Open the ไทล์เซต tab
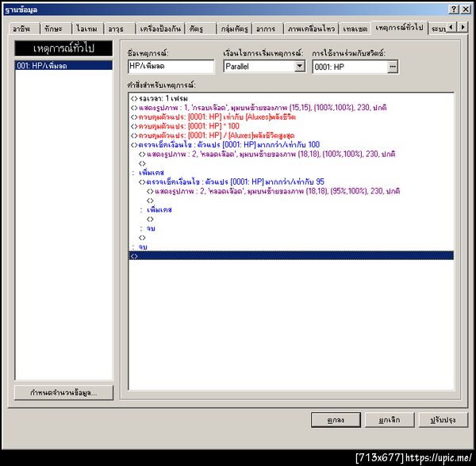Viewport: 476px width, 466px height. tap(355, 29)
